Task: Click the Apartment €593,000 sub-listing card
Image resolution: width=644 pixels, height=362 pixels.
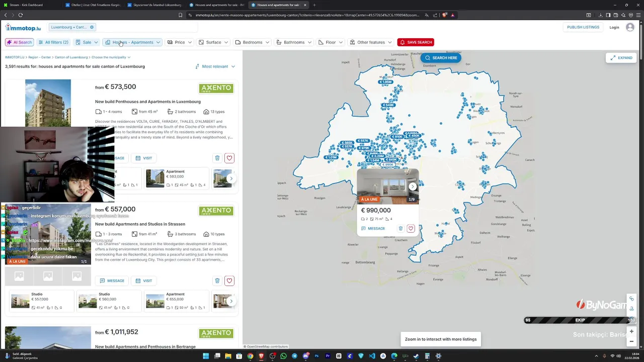Action: click(176, 178)
